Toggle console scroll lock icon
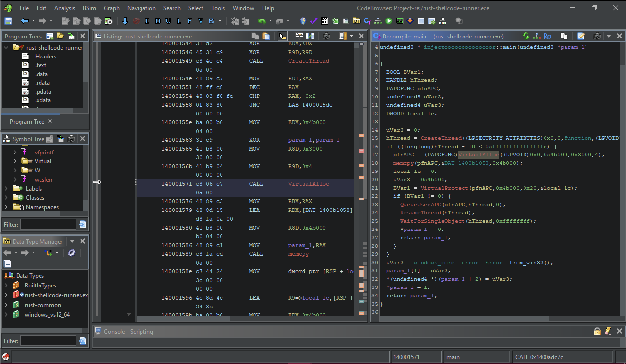This screenshot has width=626, height=364. coord(597,331)
